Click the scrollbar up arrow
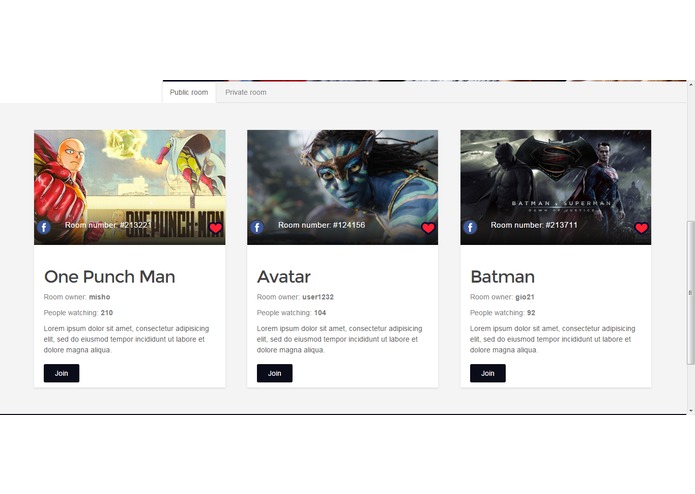This screenshot has width=695, height=494. [x=691, y=84]
